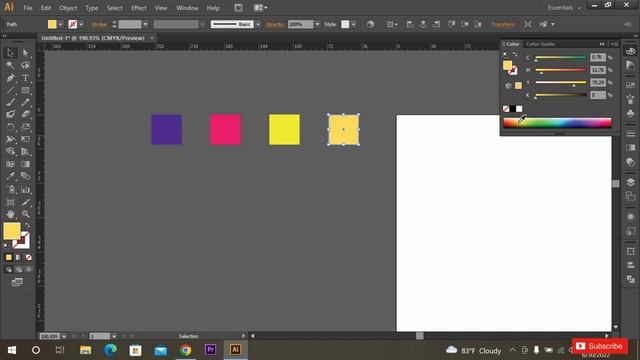
Task: Open the graphic Style dropdown
Action: pyautogui.click(x=353, y=24)
